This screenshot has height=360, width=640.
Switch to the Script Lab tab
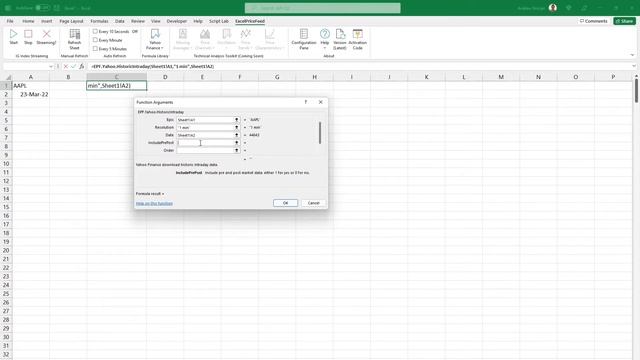click(219, 21)
